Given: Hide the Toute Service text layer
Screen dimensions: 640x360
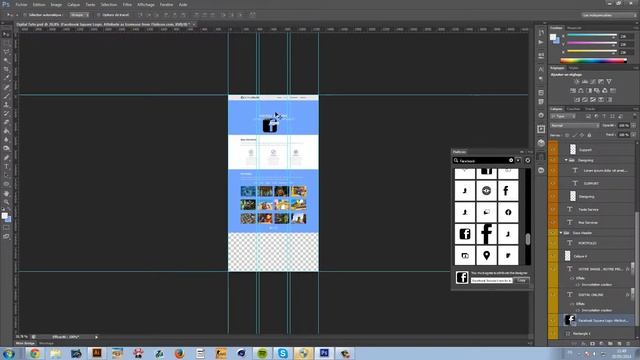Looking at the screenshot, I should pos(553,209).
